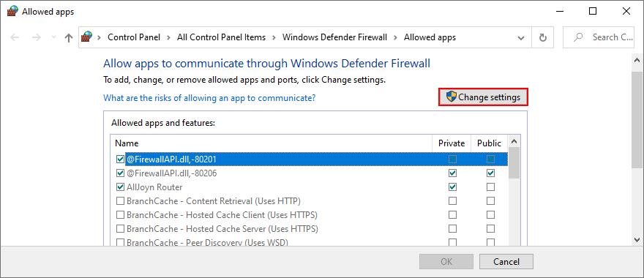Expand the address bar history dropdown

click(x=521, y=38)
